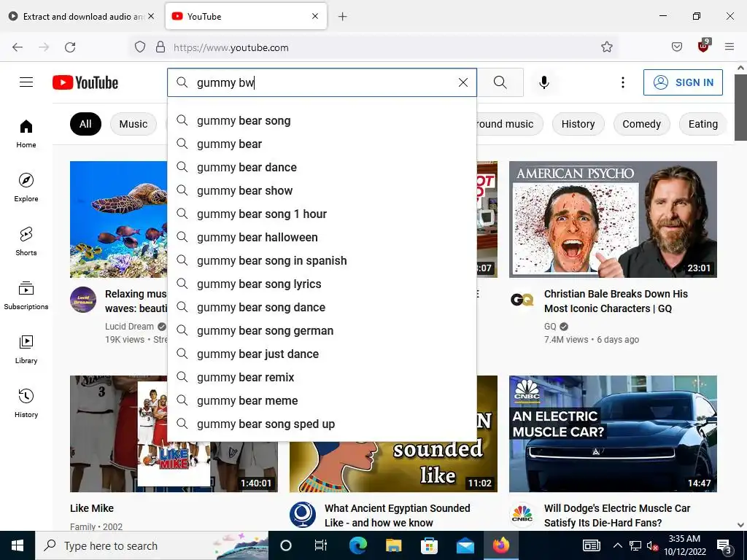Start voice search with the microphone
Screen dimensions: 747x560
[544, 82]
